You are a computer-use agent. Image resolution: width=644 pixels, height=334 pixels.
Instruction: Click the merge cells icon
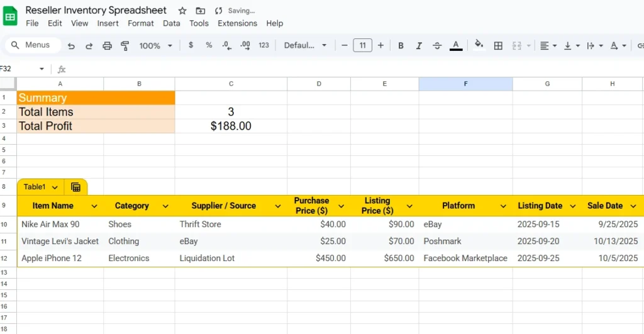[x=517, y=45]
